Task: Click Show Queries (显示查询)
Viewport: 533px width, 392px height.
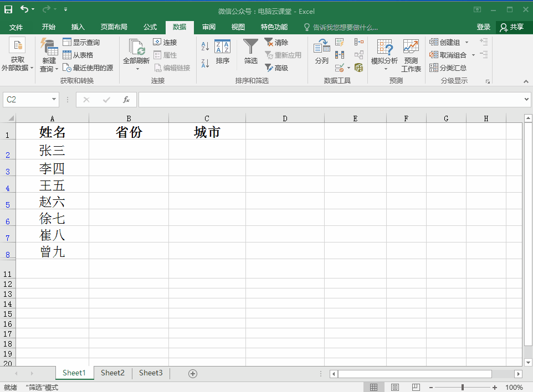Action: 81,42
